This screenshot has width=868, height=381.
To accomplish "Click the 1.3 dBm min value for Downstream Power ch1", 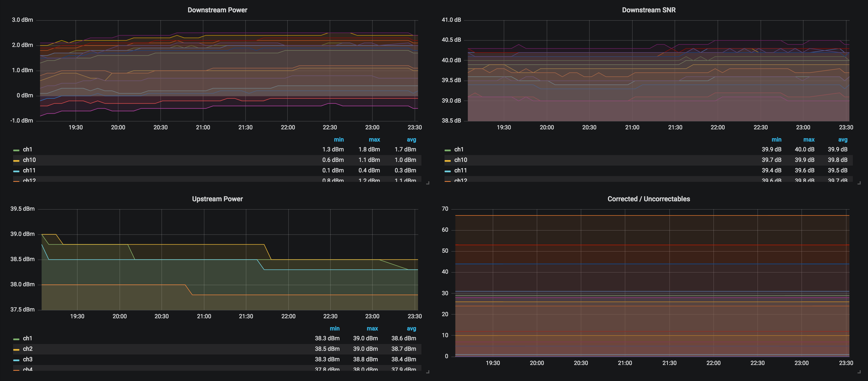I will coord(333,150).
